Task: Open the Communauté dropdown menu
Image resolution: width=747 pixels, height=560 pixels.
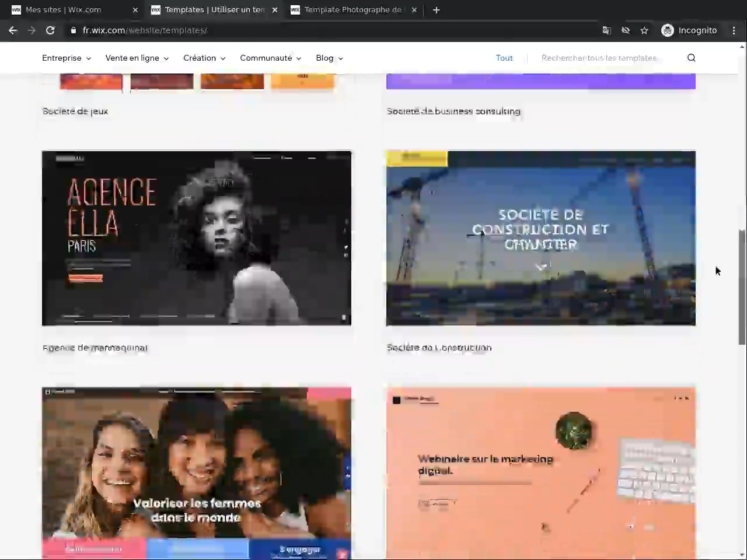Action: click(x=271, y=58)
